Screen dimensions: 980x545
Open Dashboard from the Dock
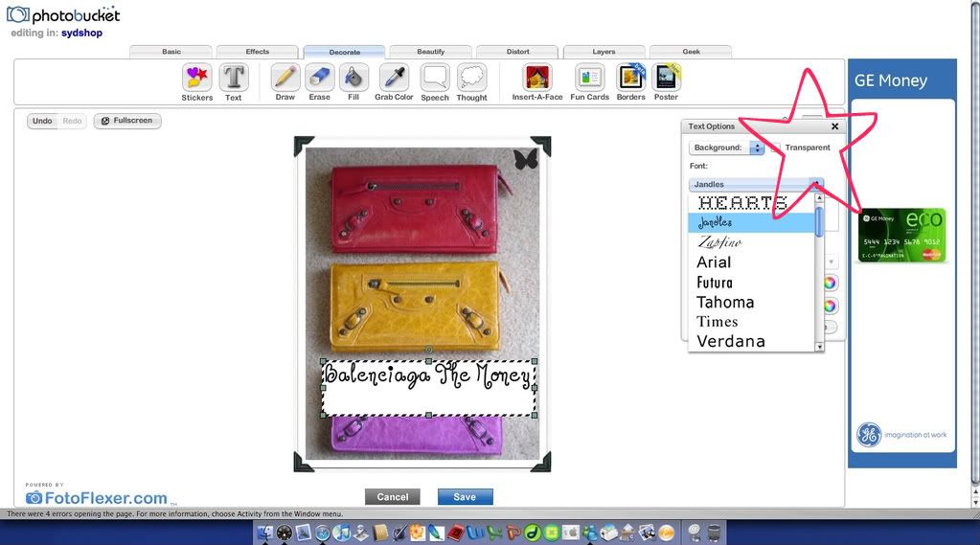[x=284, y=533]
